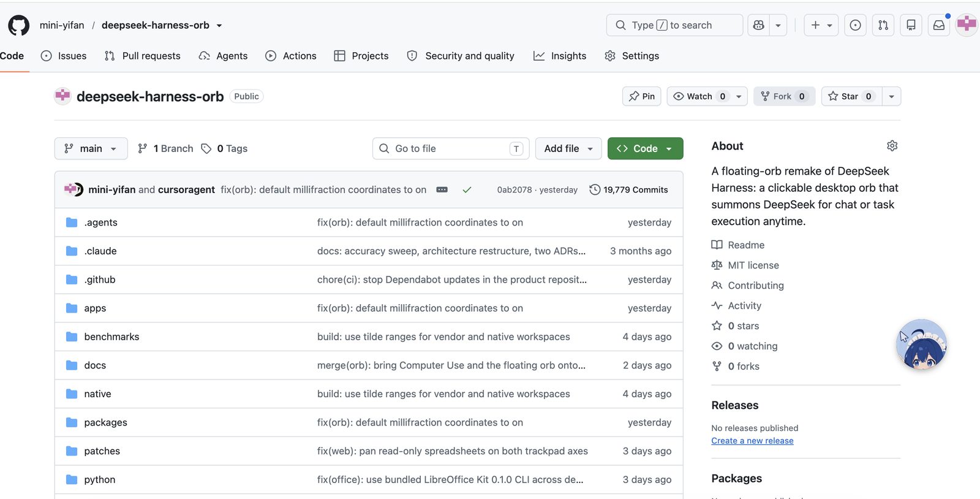The height and width of the screenshot is (499, 980).
Task: Open the repository Settings tab
Action: coord(631,56)
